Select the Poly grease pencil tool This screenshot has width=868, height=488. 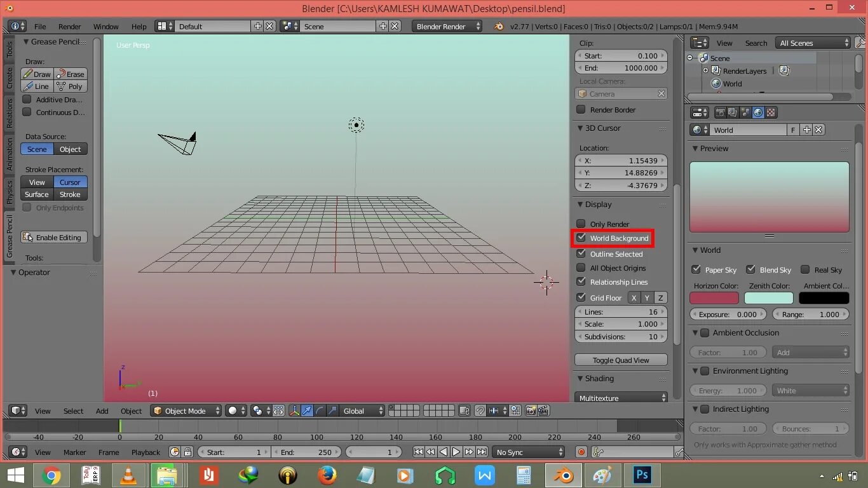click(x=71, y=86)
